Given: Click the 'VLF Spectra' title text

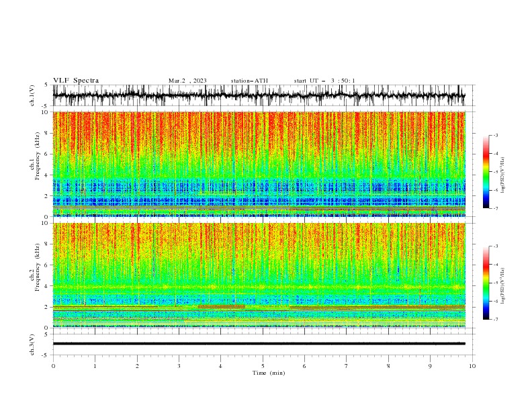Looking at the screenshot, I should (76, 81).
